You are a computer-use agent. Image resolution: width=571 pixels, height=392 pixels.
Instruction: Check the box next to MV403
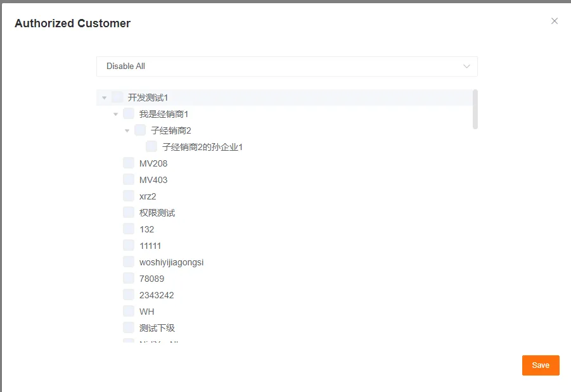(x=127, y=179)
